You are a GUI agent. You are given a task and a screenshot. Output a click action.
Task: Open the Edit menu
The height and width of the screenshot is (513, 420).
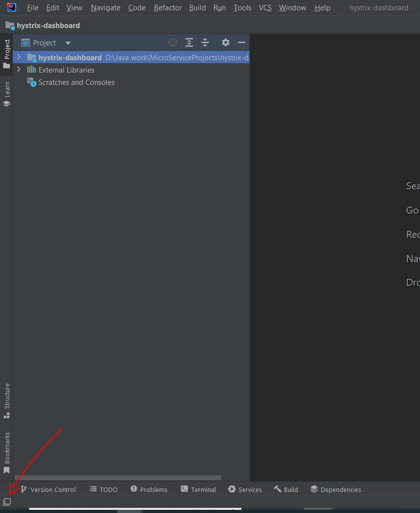click(x=52, y=7)
